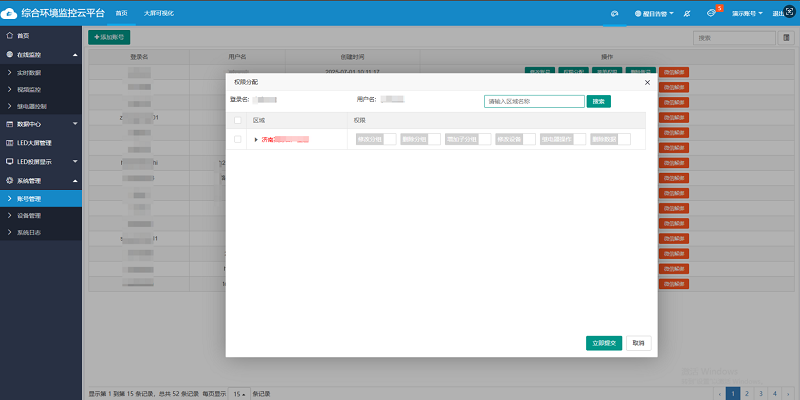Click the 请输入区域名称 search field
Screen dimensions: 800x400
point(533,101)
